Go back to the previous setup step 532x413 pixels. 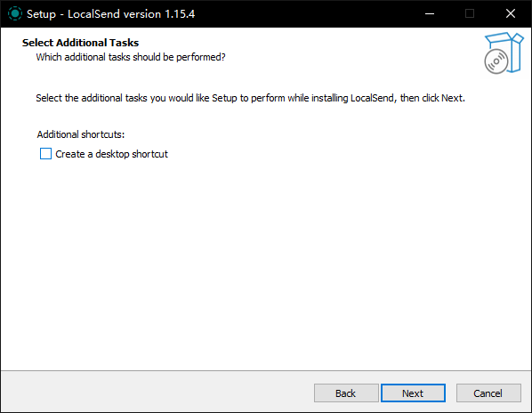click(346, 393)
